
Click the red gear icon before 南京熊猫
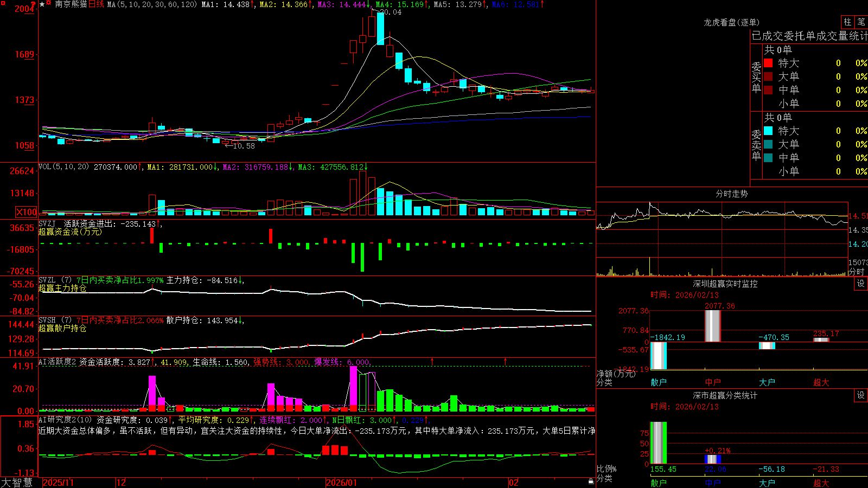[x=48, y=2]
